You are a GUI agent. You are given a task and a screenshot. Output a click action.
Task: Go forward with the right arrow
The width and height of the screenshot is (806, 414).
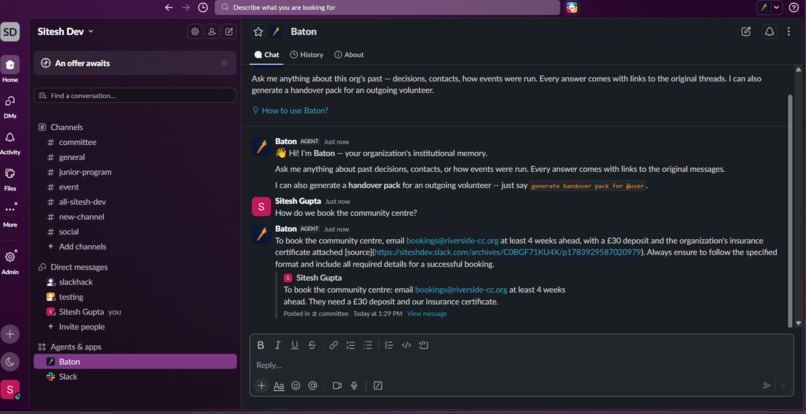pos(186,8)
